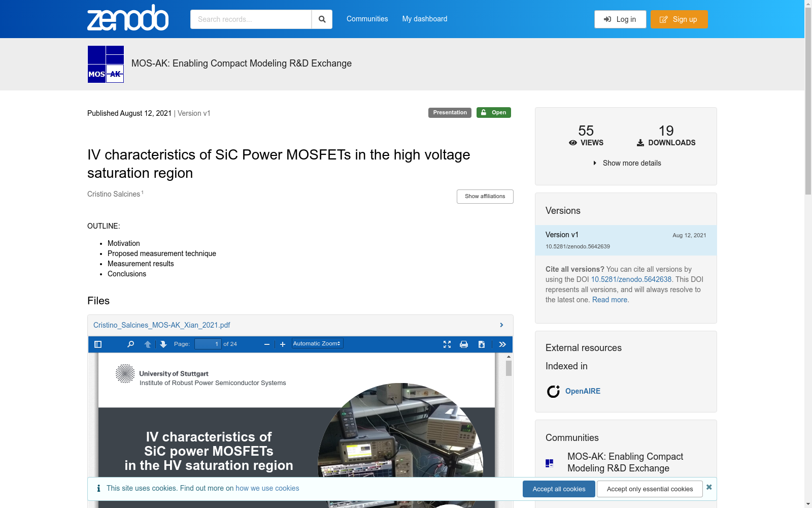Click the 55 views count
The image size is (812, 508).
[586, 131]
